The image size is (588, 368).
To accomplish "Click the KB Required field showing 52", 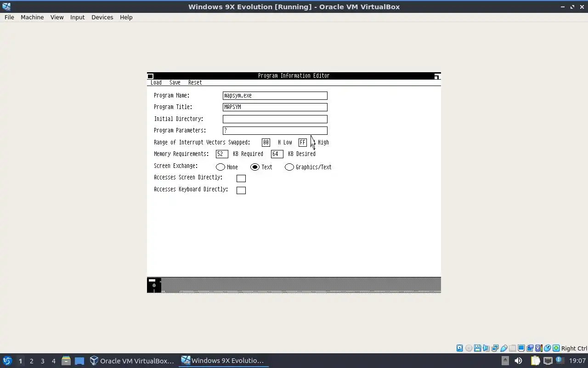I will 222,154.
